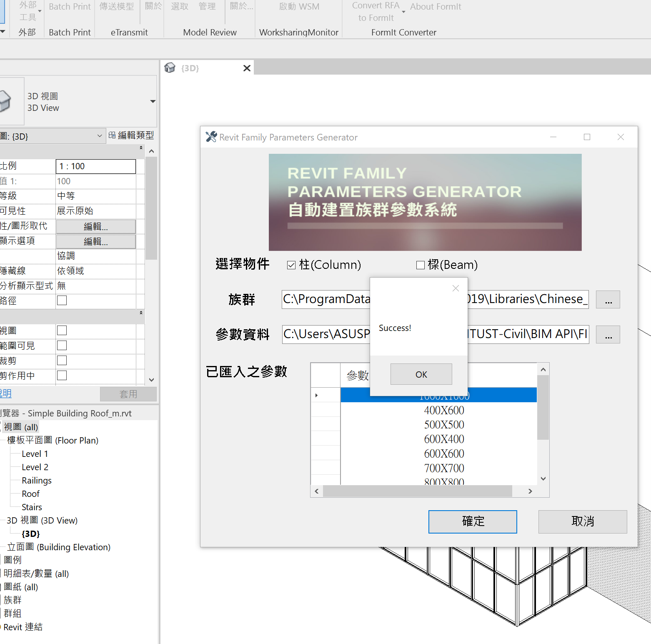The height and width of the screenshot is (644, 651).
Task: Open the Stairs floor plan
Action: pos(32,507)
